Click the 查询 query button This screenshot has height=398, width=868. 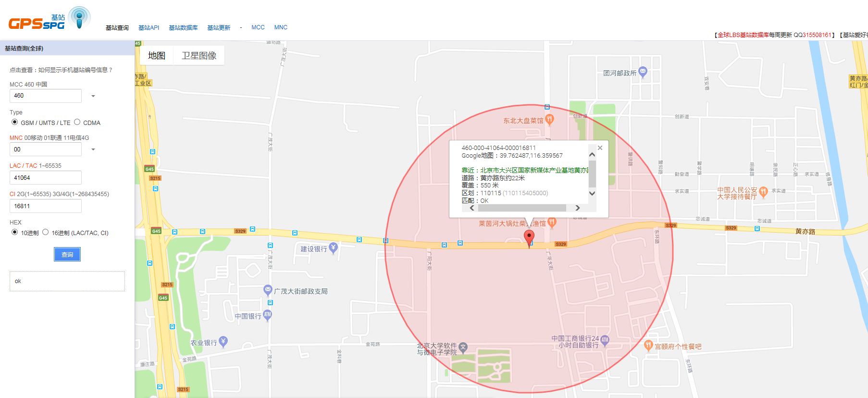coord(67,254)
